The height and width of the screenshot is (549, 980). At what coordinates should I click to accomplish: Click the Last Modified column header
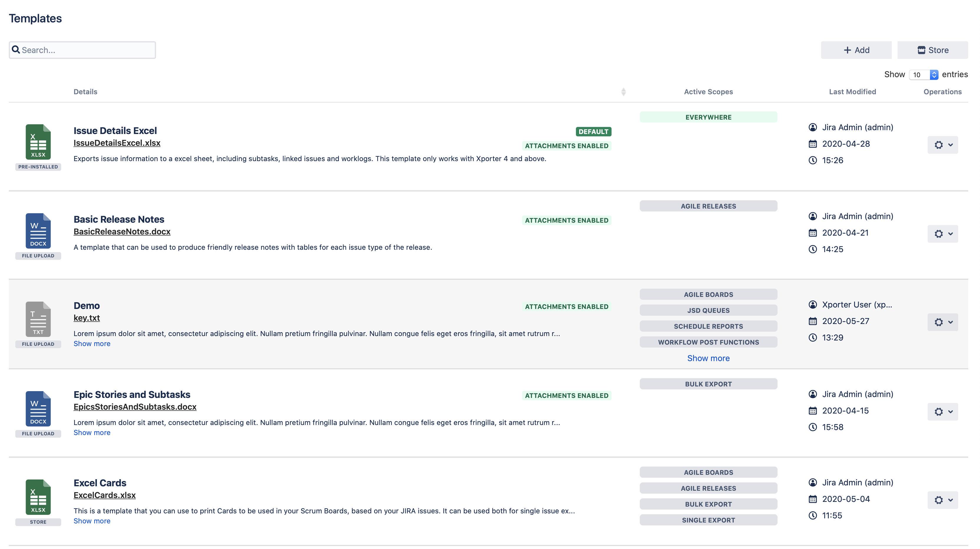(x=852, y=92)
